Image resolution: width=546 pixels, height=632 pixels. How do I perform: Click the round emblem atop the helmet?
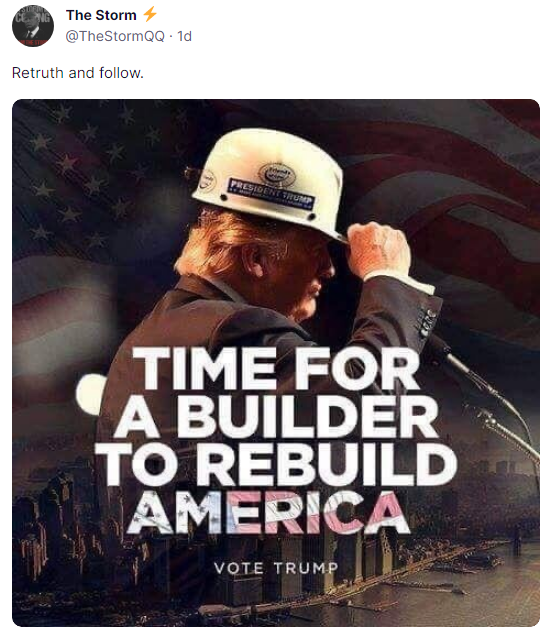276,175
